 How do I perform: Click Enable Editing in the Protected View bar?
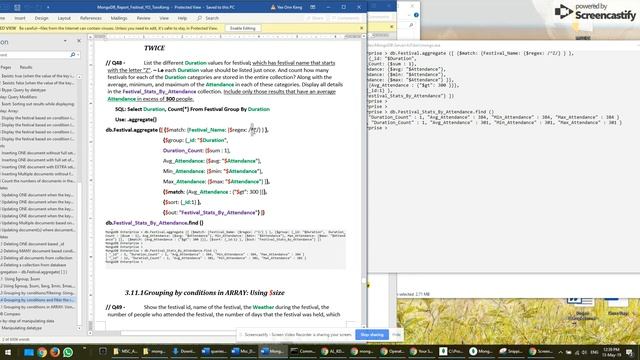point(242,28)
